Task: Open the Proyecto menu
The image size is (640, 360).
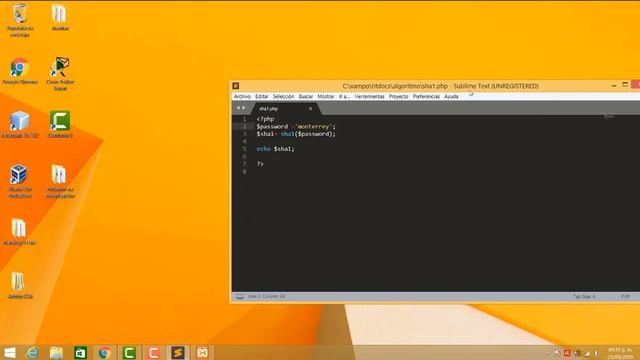Action: [x=398, y=97]
